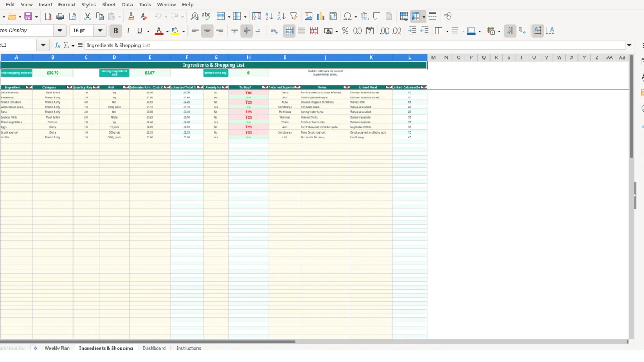Increase indent

click(x=412, y=31)
